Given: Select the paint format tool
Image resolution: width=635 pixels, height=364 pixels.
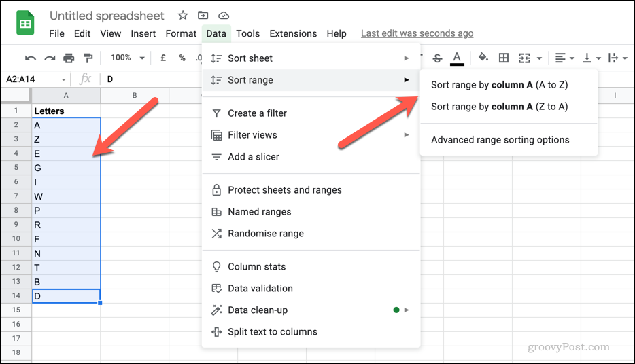Looking at the screenshot, I should coord(88,58).
